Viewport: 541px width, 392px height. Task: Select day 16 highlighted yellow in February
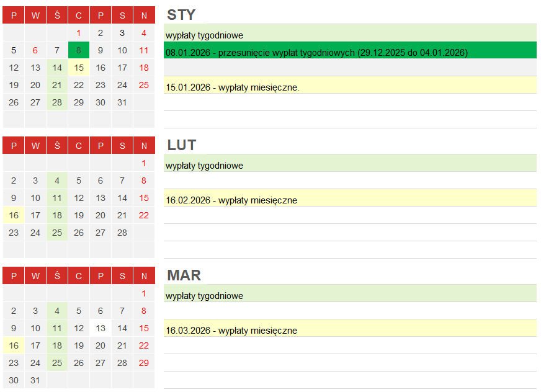click(x=14, y=215)
